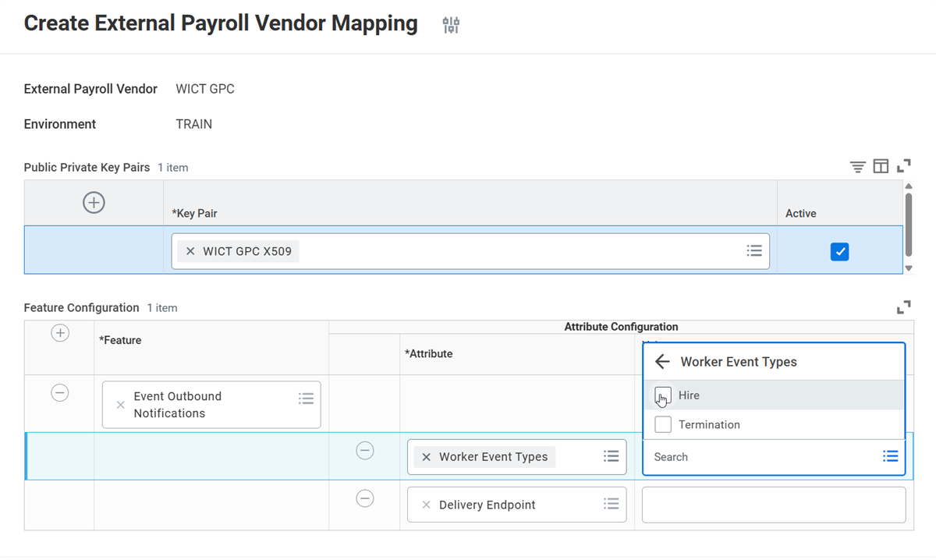The height and width of the screenshot is (560, 936).
Task: Click the Search field in value prompt
Action: pos(762,457)
